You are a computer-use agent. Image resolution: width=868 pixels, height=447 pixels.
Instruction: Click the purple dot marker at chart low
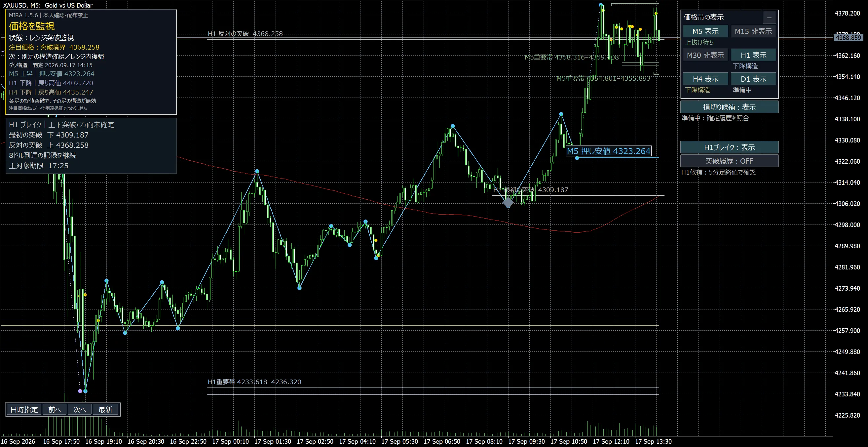click(80, 391)
